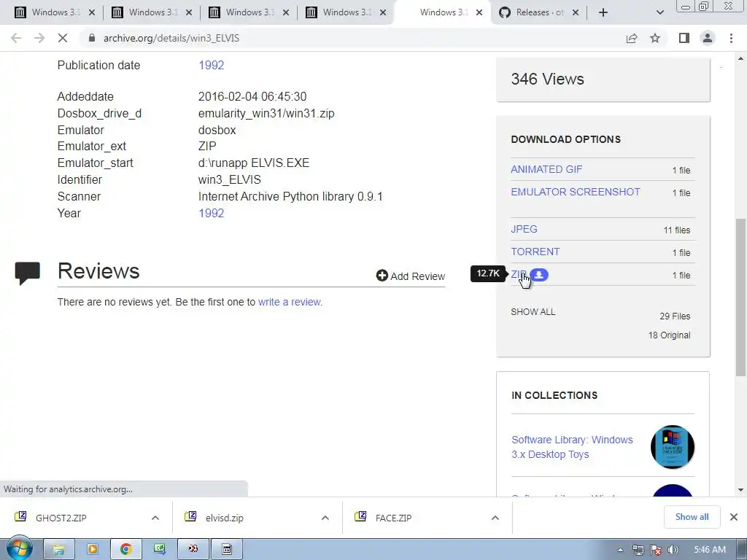Screen dimensions: 747x560
Task: Click the 29 Files count text
Action: click(x=675, y=316)
